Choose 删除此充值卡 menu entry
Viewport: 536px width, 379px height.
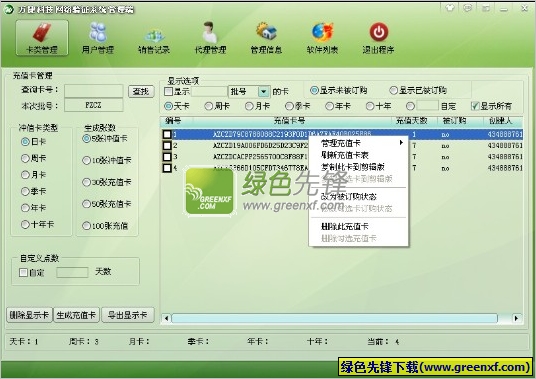click(x=345, y=226)
